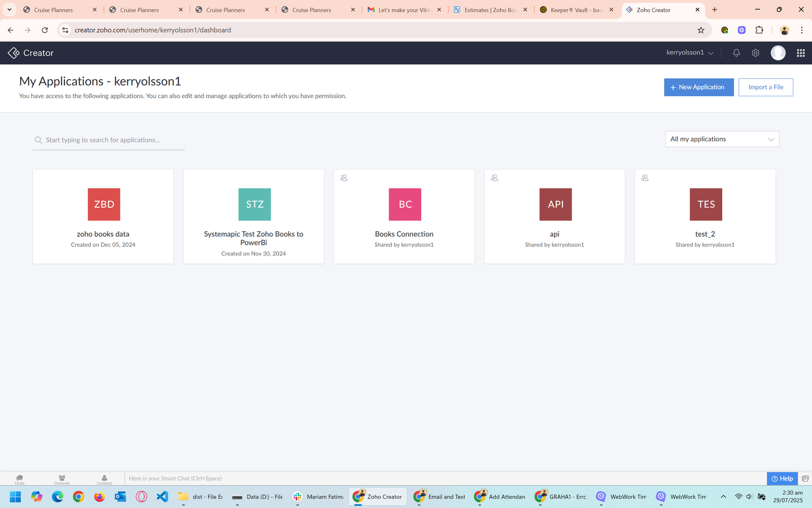The height and width of the screenshot is (508, 812).
Task: Expand the kerryolsson1 account dropdown
Action: (x=690, y=53)
